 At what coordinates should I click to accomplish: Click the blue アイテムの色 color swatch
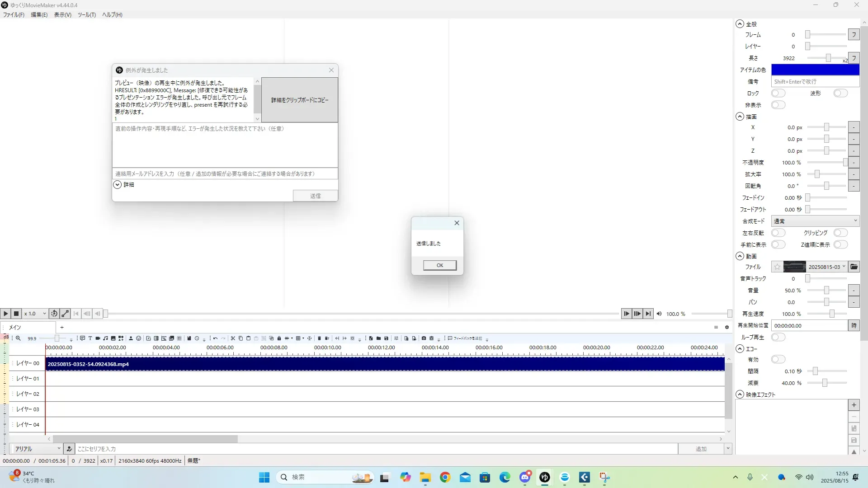(x=815, y=70)
